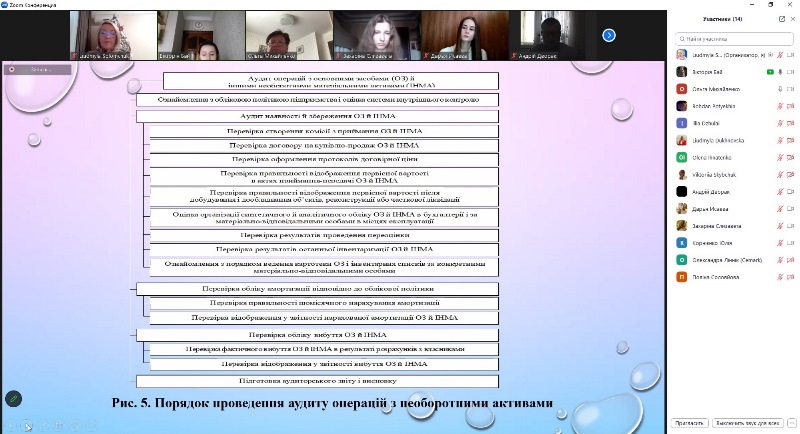Click camera icon for Дарья Исаева
This screenshot has width=800, height=434.
click(x=791, y=209)
